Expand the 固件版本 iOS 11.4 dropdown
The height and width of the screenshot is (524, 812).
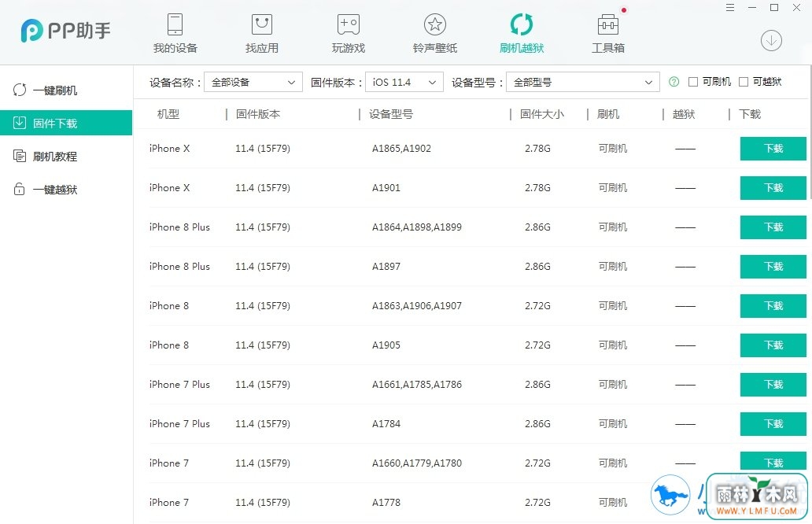coord(404,82)
